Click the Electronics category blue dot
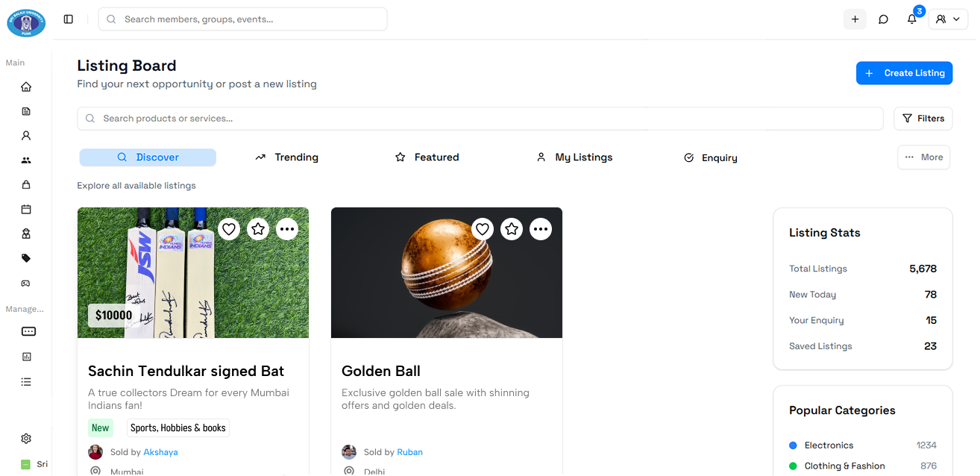Screen dimensions: 980x476 [x=793, y=445]
